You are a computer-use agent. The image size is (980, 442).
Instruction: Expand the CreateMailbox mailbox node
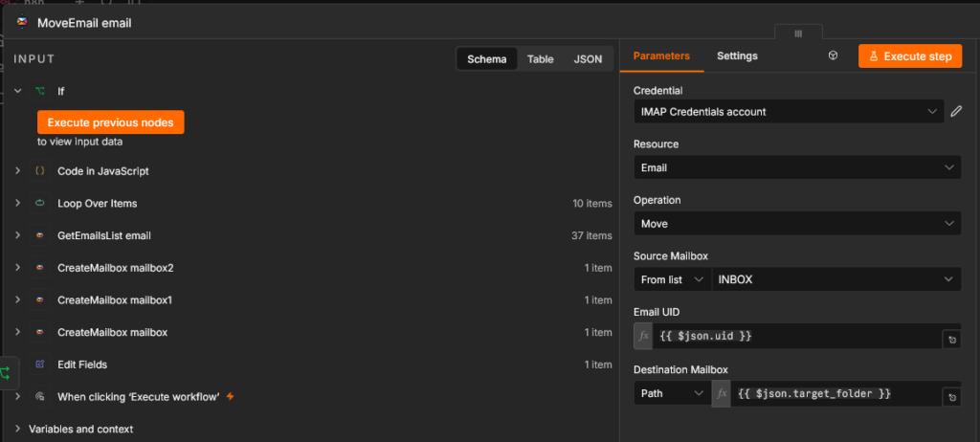click(18, 333)
